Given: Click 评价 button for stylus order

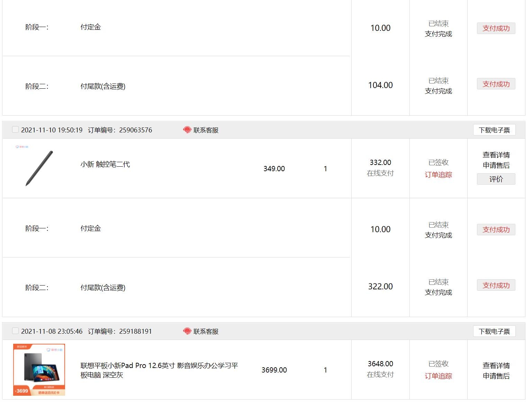Looking at the screenshot, I should pyautogui.click(x=496, y=179).
